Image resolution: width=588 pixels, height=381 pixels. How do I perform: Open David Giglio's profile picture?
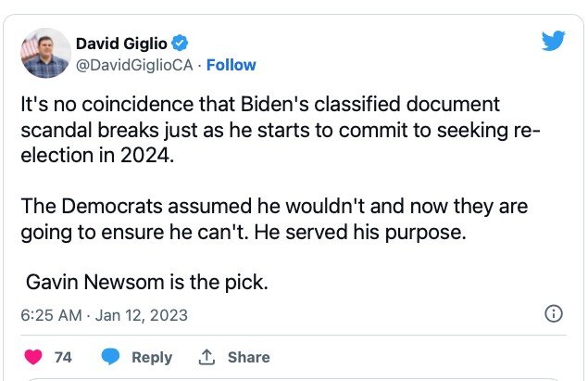[44, 53]
